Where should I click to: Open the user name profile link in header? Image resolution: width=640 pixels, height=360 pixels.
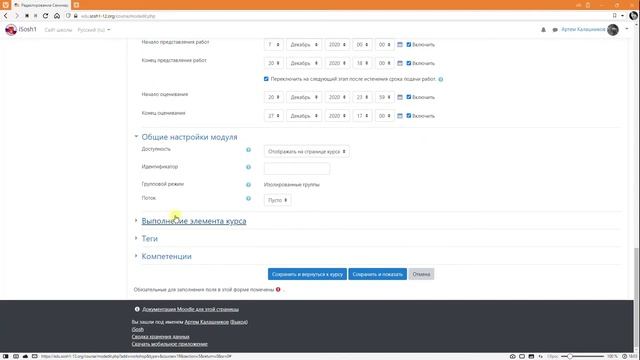click(x=583, y=29)
